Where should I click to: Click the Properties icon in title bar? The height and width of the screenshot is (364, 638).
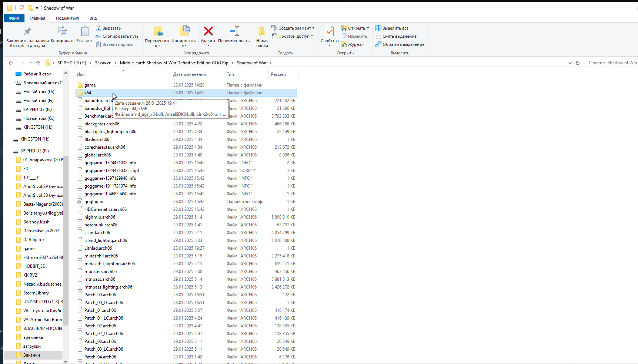pyautogui.click(x=22, y=8)
